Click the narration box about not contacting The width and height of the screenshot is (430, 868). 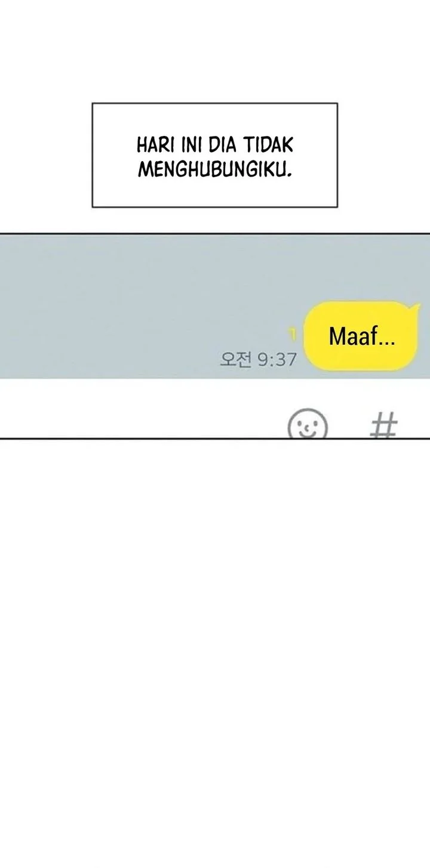214,155
